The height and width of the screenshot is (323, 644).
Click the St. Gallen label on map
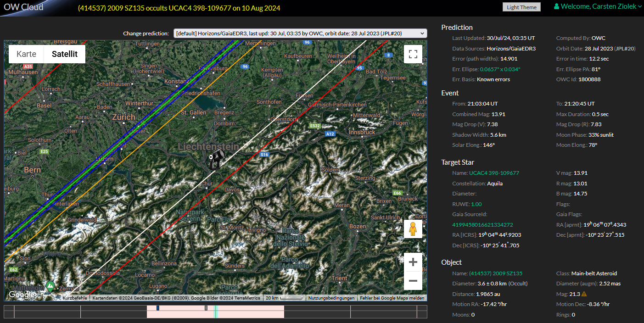[193, 112]
